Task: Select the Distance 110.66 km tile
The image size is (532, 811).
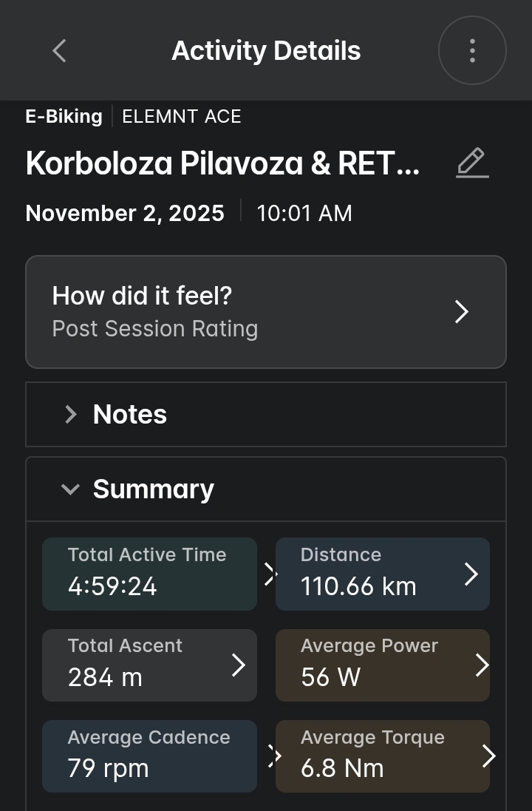Action: tap(369, 574)
